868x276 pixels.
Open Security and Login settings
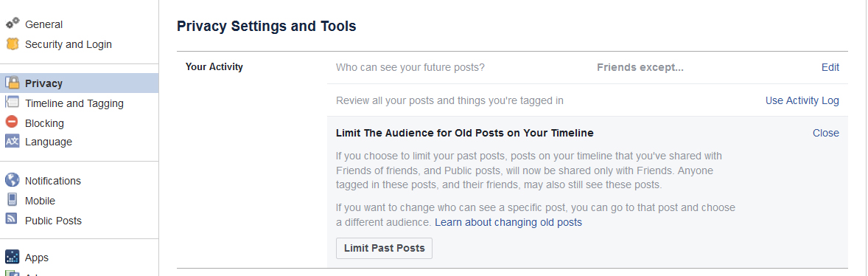click(68, 44)
